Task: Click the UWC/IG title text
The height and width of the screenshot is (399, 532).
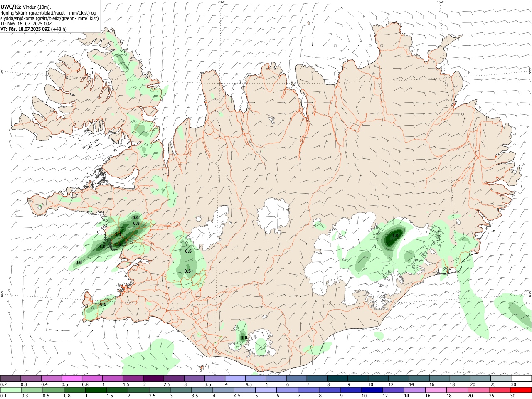Action: click(x=10, y=7)
